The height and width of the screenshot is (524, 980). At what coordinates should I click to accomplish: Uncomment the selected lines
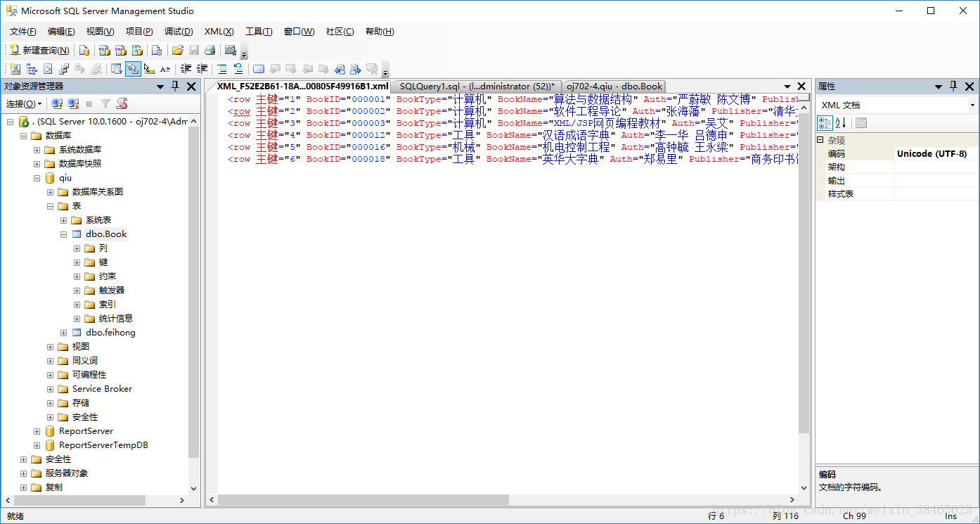238,69
